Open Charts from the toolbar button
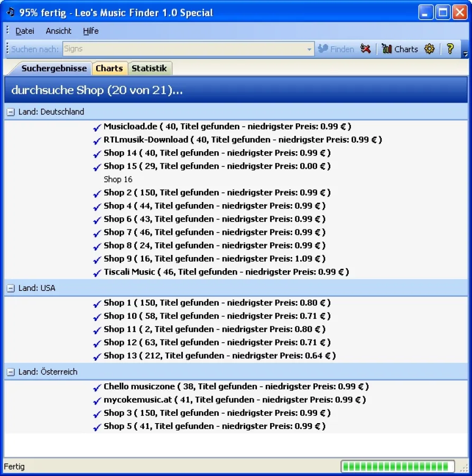Image resolution: width=472 pixels, height=476 pixels. 400,49
